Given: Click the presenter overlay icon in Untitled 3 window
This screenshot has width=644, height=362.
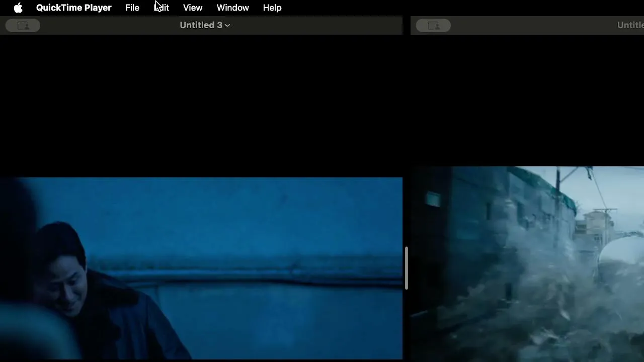Looking at the screenshot, I should coord(23,26).
